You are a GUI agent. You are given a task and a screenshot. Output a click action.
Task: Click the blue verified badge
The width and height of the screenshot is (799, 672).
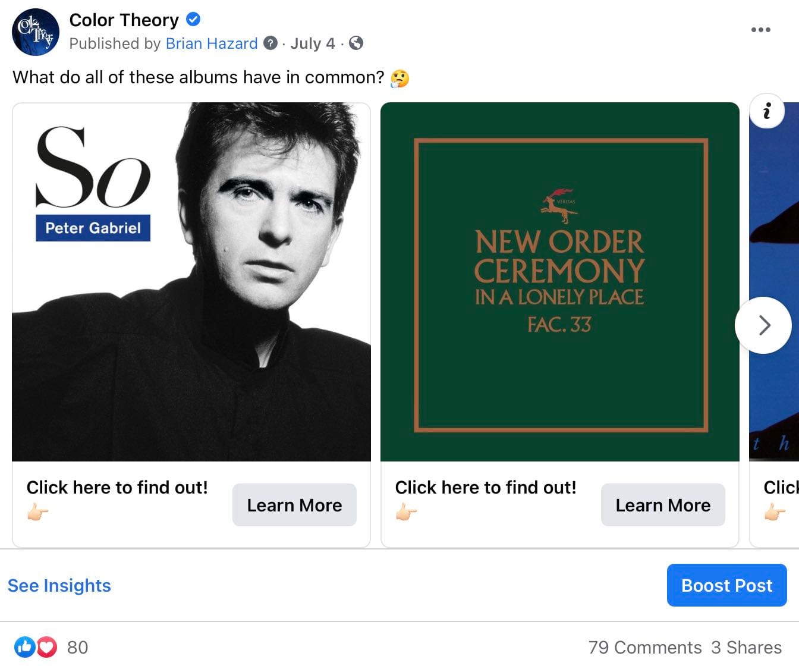pyautogui.click(x=193, y=20)
